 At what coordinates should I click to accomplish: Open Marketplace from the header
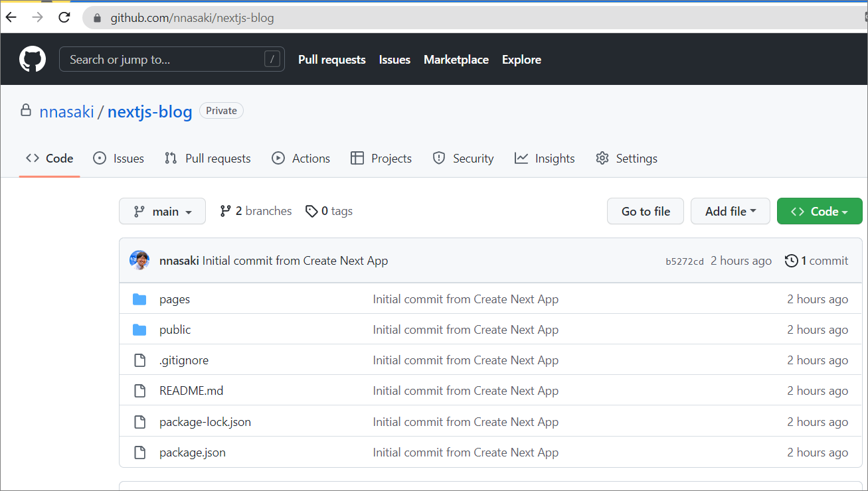tap(456, 60)
